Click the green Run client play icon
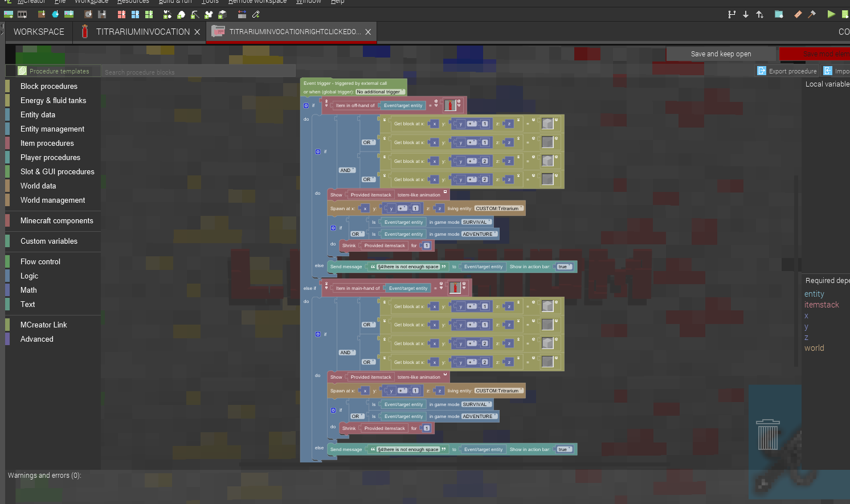Screen dimensions: 850x504 (x=831, y=14)
